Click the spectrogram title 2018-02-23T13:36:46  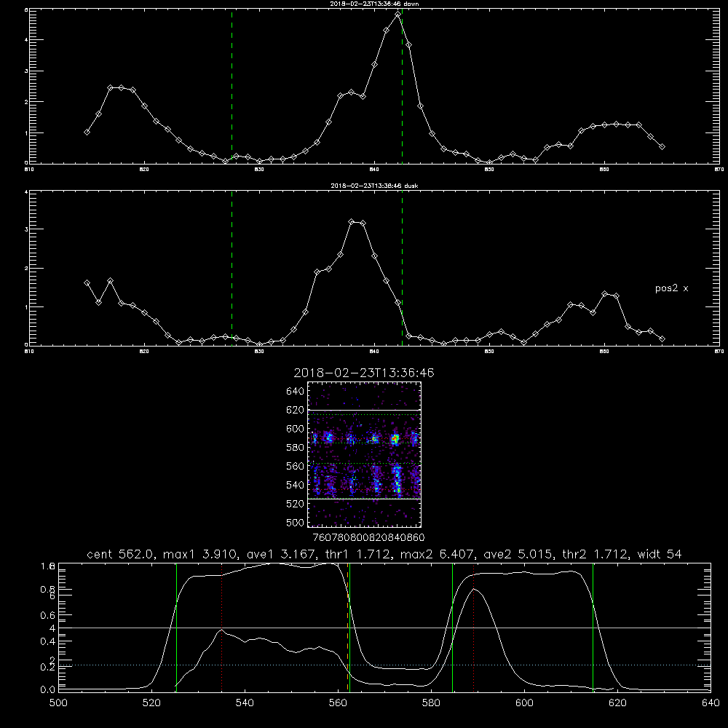click(364, 373)
